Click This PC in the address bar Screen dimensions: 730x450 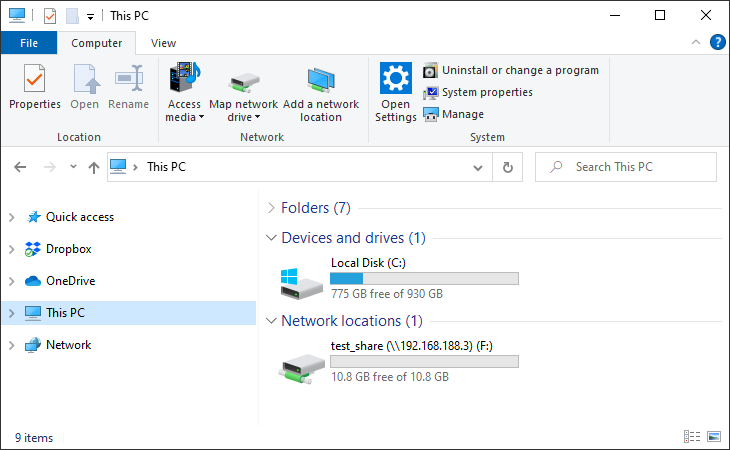[x=166, y=167]
